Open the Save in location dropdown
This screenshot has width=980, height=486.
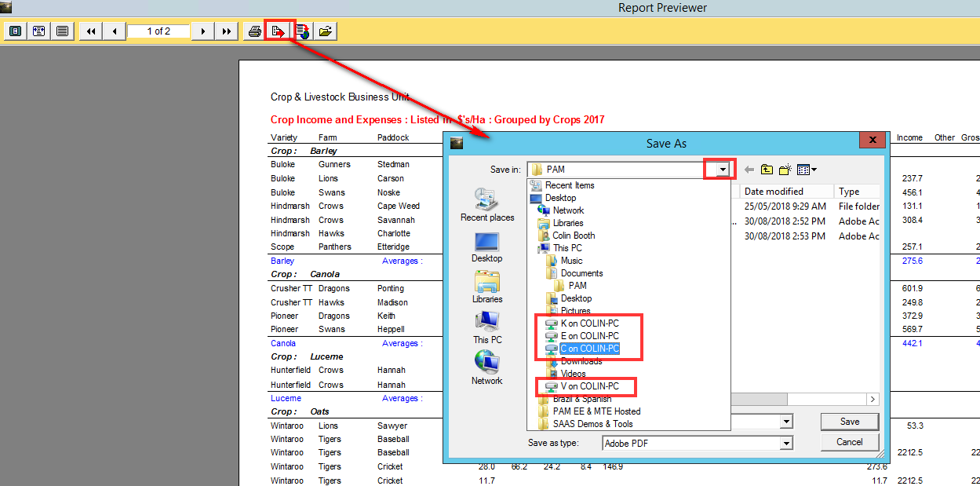point(723,170)
